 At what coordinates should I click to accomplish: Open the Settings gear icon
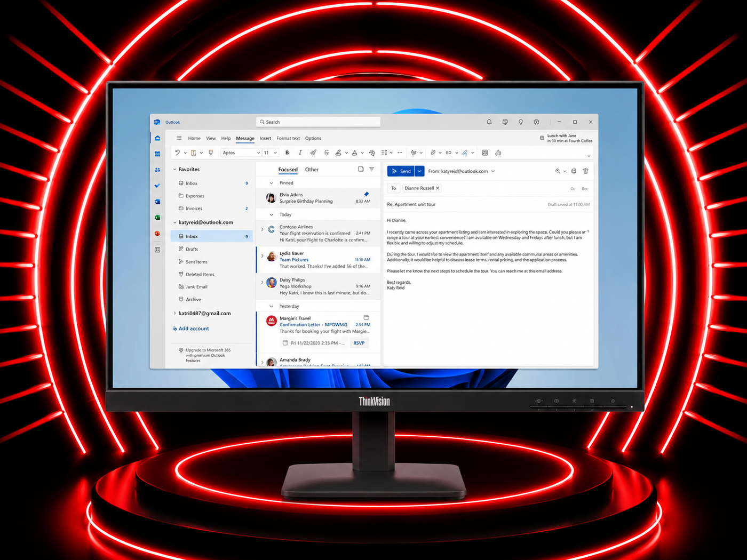[x=536, y=122]
